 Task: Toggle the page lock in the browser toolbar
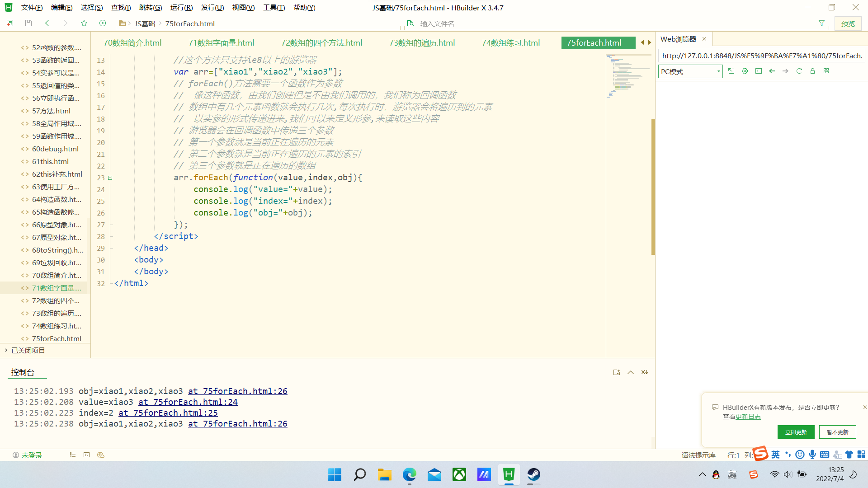pos(812,71)
